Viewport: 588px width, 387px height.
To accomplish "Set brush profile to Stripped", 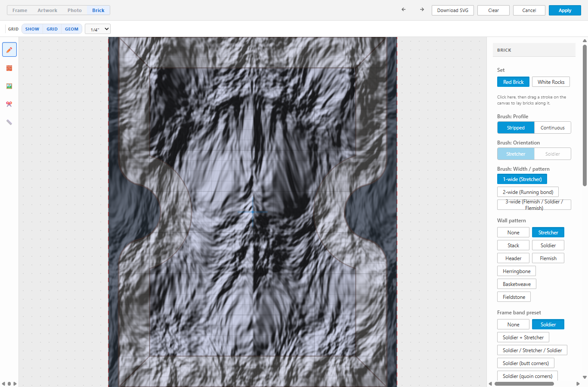I will 516,128.
